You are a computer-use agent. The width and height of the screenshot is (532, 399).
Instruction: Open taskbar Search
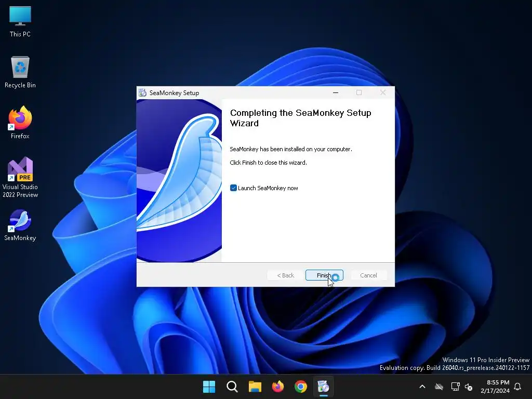click(232, 387)
